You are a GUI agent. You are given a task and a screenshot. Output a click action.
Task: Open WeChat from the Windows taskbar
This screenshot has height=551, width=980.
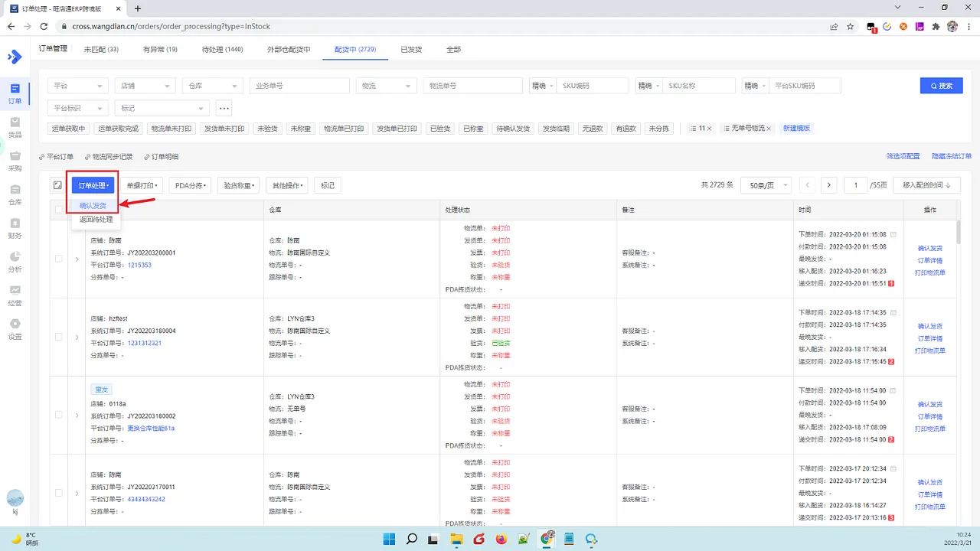point(591,540)
